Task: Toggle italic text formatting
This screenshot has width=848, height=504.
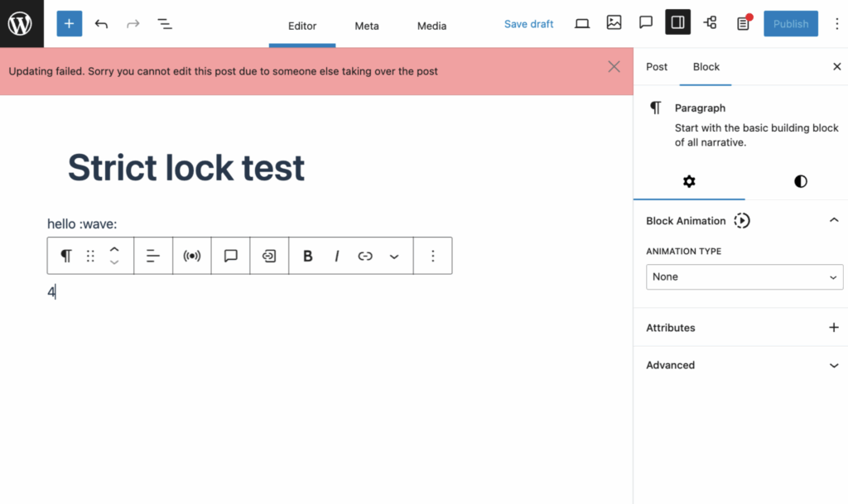Action: click(x=336, y=256)
